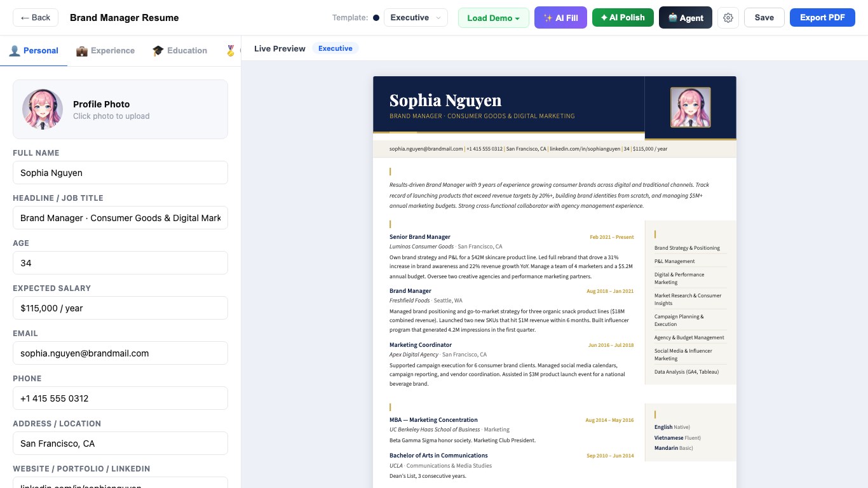Open the tab with the medal icon
This screenshot has width=868, height=488.
(230, 51)
